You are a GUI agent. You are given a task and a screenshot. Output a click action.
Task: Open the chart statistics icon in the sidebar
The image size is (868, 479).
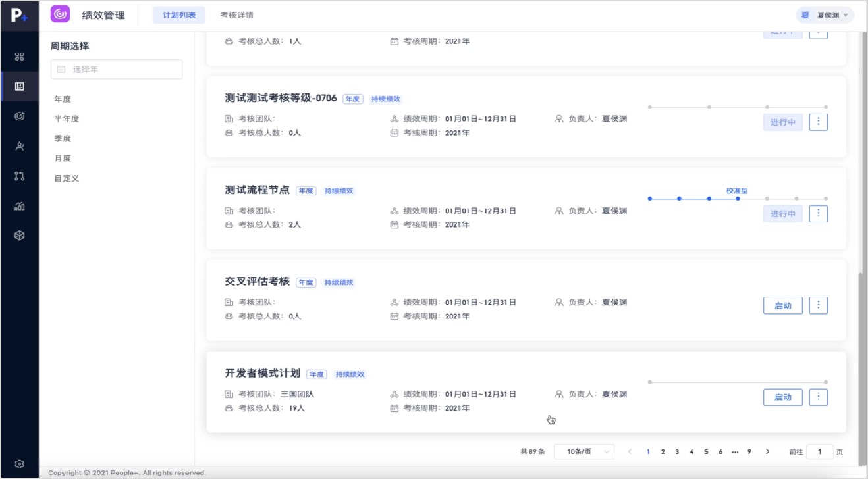click(x=19, y=206)
